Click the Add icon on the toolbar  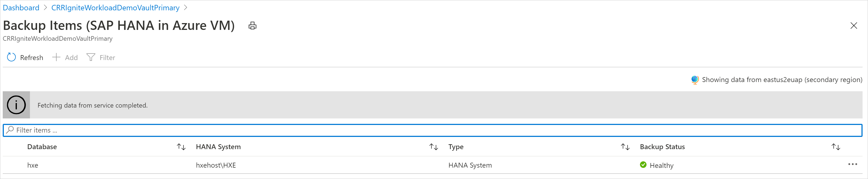(x=56, y=57)
